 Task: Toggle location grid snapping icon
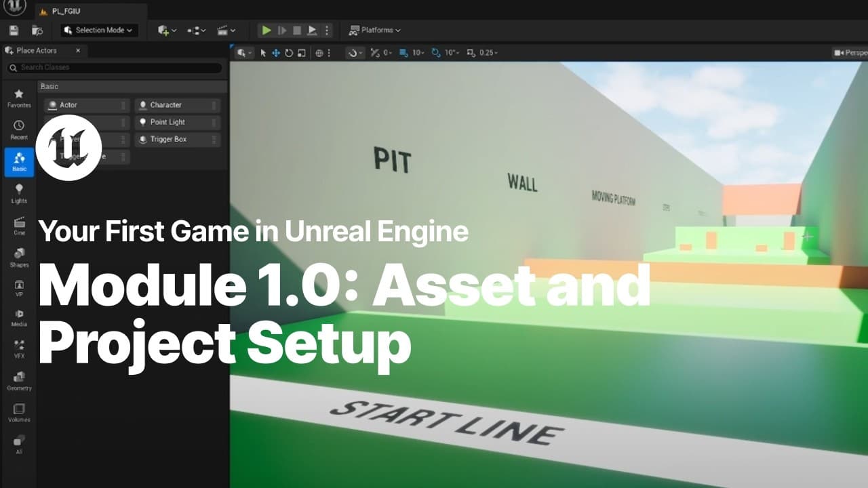click(x=403, y=53)
